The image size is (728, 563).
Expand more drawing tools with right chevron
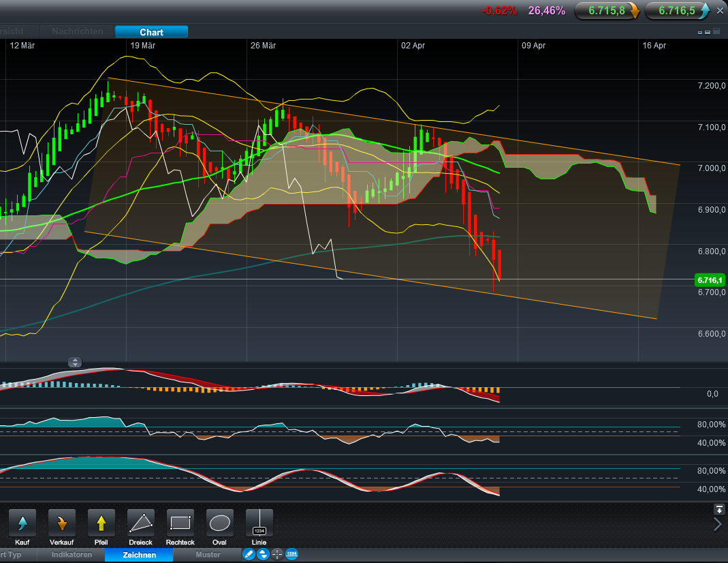point(718,524)
